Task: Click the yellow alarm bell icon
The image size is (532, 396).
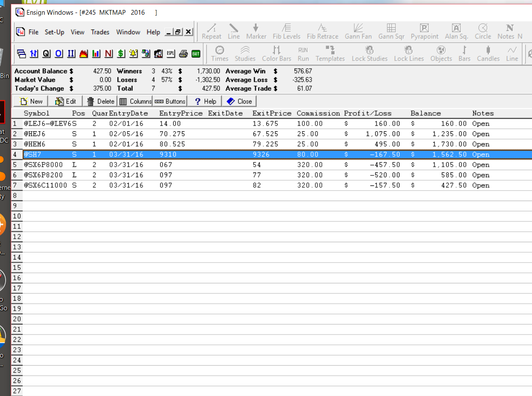Action: coord(133,54)
